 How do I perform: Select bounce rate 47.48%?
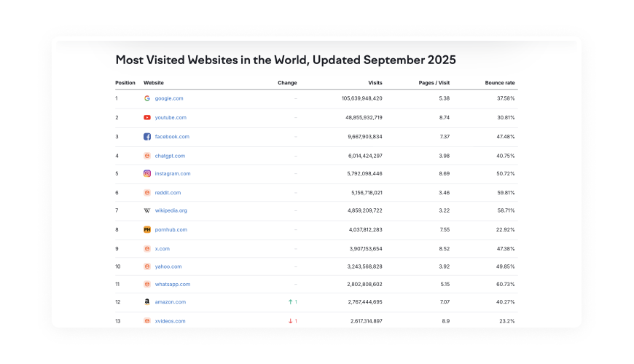tap(506, 137)
